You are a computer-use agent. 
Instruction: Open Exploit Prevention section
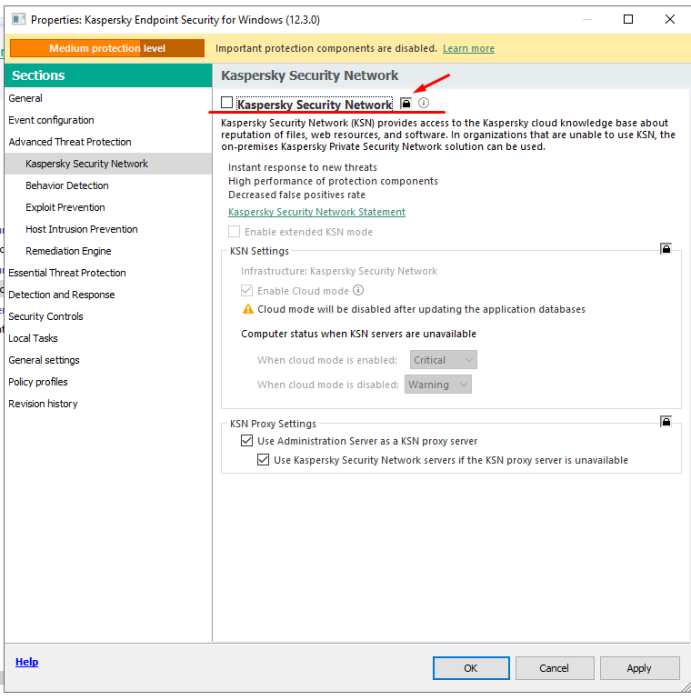point(108,208)
